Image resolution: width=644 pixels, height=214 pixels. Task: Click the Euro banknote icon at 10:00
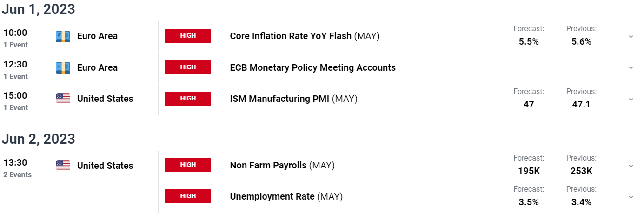[x=63, y=36]
